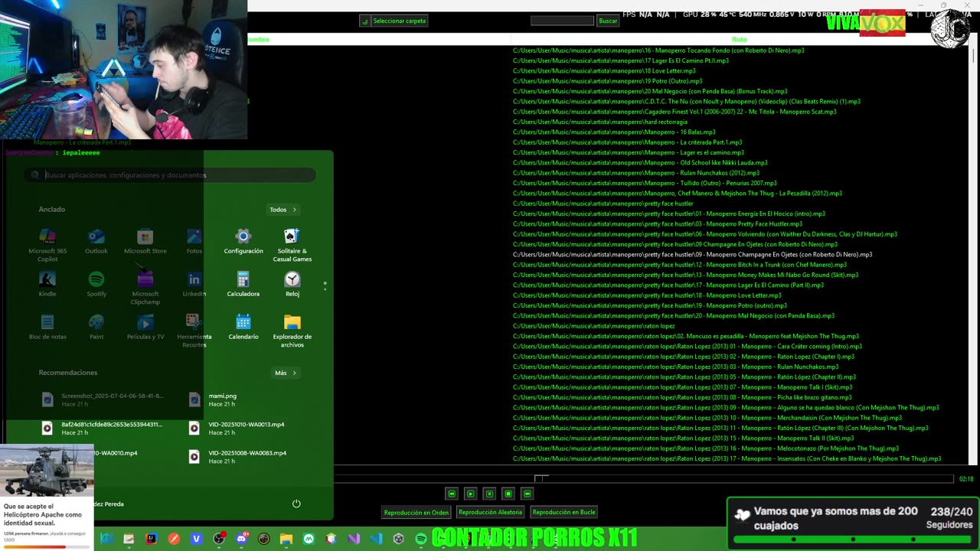Seek on the track progress bar
Image resolution: width=980 pixels, height=551 pixels.
645,478
